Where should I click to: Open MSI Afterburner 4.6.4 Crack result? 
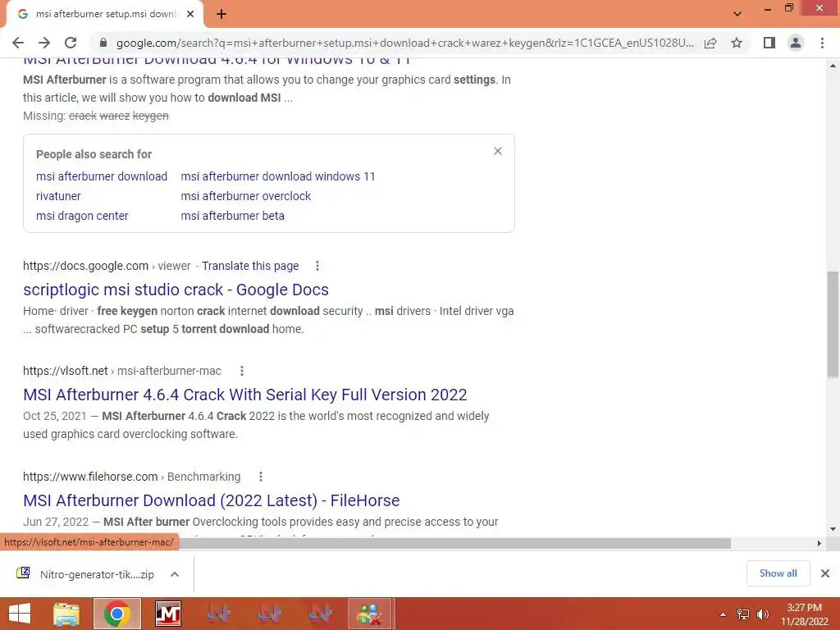[244, 395]
